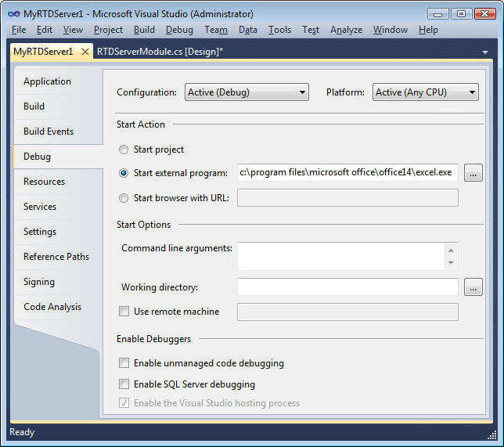Select the Start browser with URL radio button
This screenshot has height=447, width=504.
[x=124, y=198]
